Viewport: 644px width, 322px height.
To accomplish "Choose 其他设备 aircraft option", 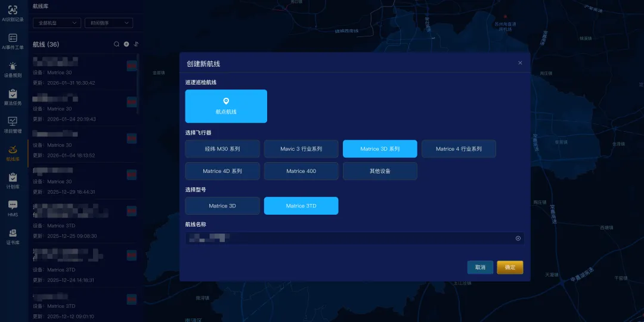I will [380, 171].
